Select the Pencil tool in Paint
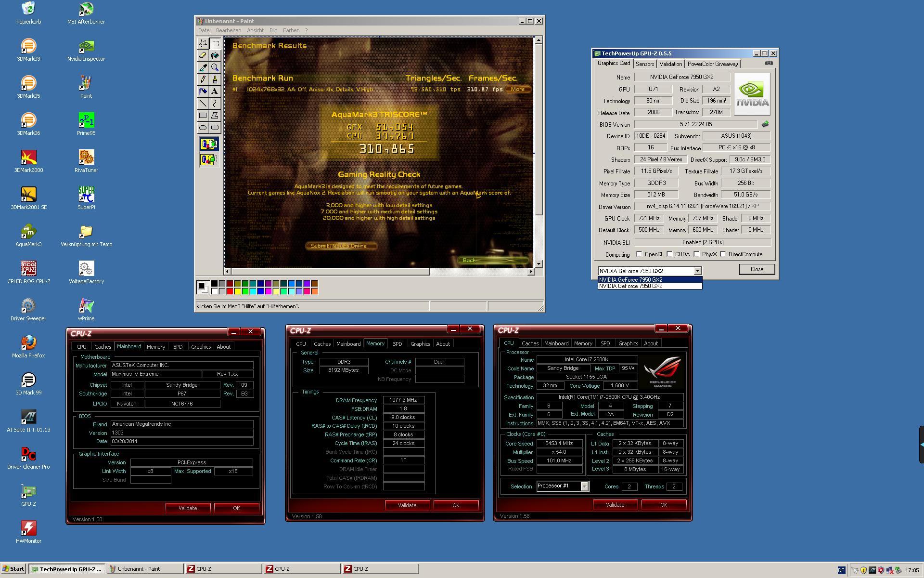 point(203,79)
